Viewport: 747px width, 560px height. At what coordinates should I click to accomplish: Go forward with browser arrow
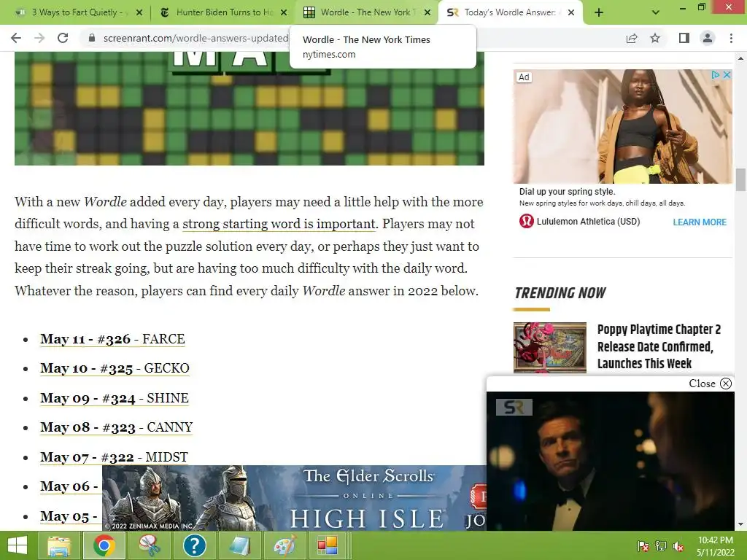39,38
